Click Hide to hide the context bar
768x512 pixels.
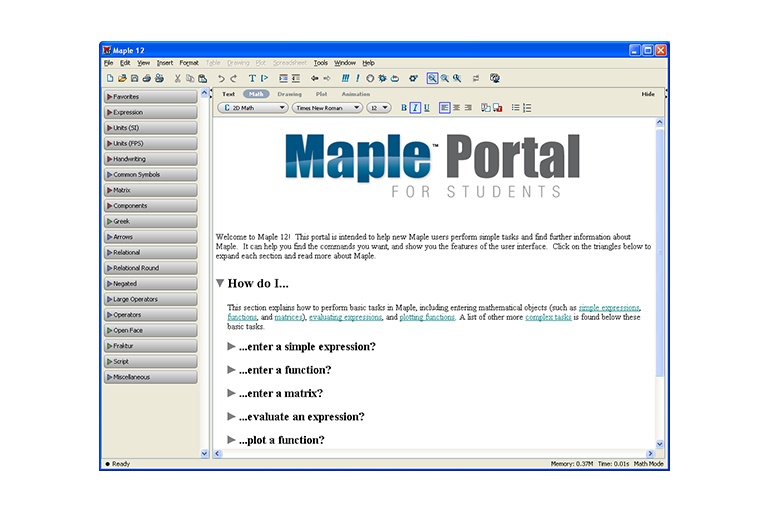point(648,94)
